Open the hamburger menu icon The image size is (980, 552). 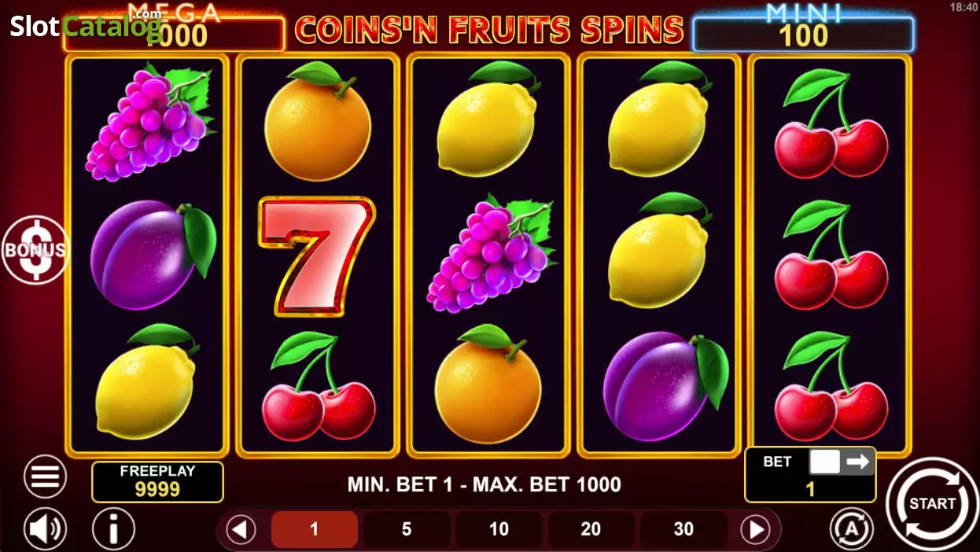pyautogui.click(x=45, y=477)
